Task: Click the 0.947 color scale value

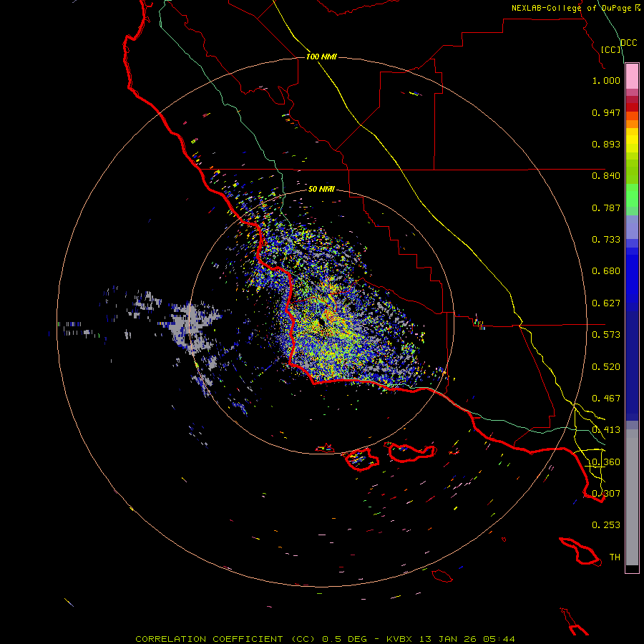Action: point(606,112)
